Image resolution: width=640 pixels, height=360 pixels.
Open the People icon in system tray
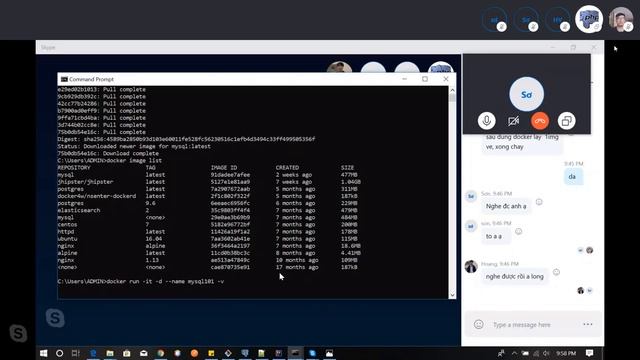pyautogui.click(x=501, y=353)
